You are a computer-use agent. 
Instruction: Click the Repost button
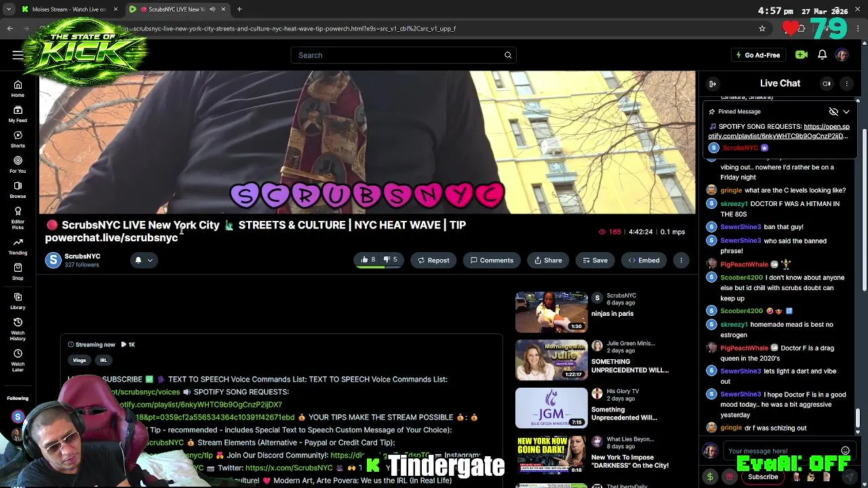click(434, 260)
